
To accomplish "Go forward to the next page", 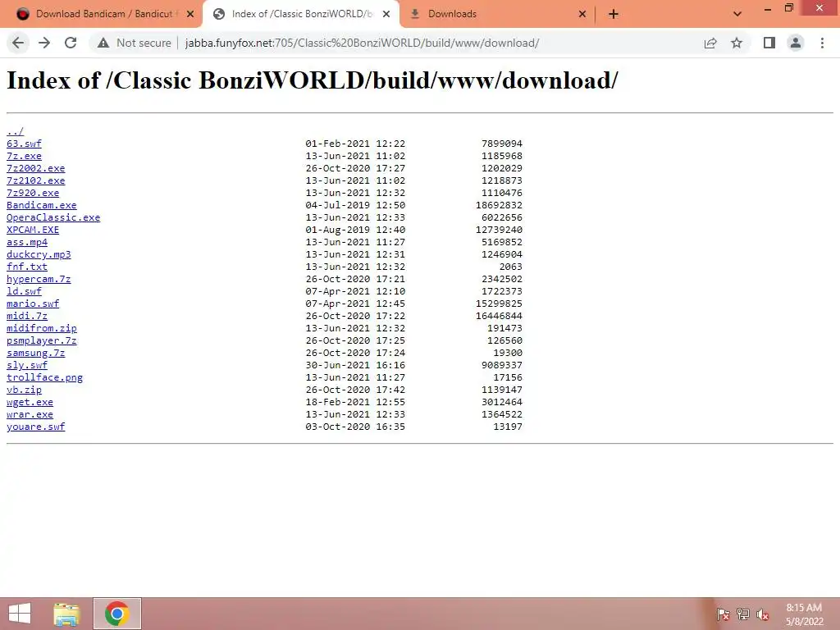I will click(44, 43).
